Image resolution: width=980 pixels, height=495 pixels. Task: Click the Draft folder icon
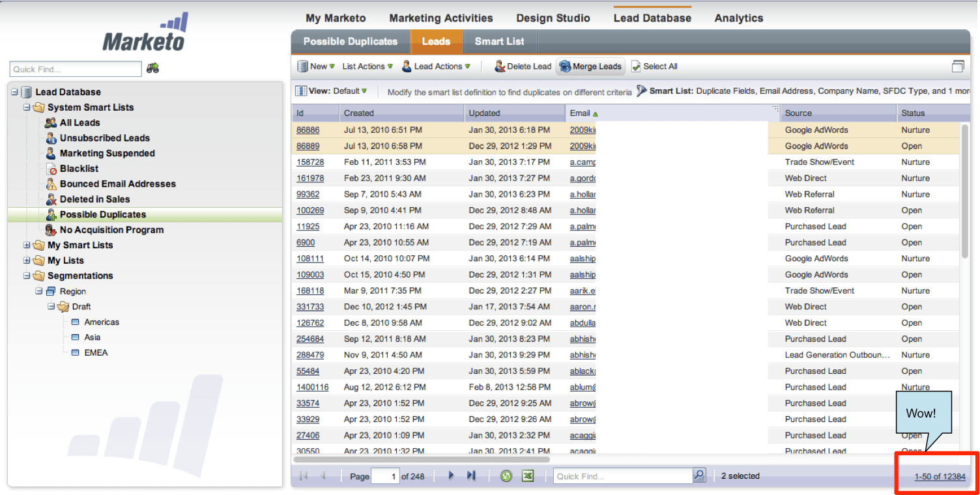63,306
